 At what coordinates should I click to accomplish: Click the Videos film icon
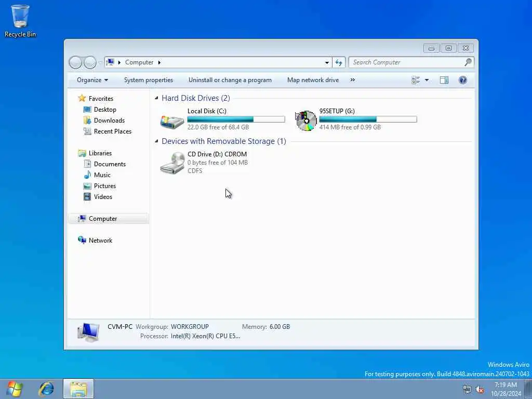(87, 196)
